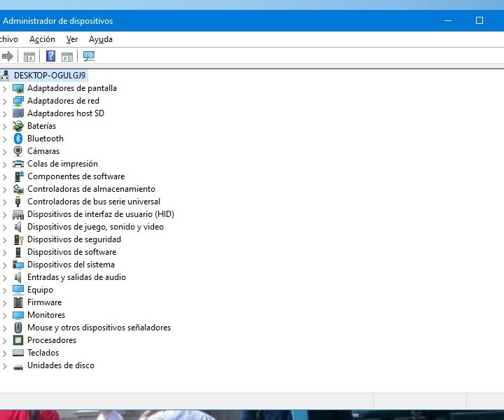Screen dimensions: 504x420
Task: Expand the Monitores node arrow
Action: pyautogui.click(x=4, y=316)
